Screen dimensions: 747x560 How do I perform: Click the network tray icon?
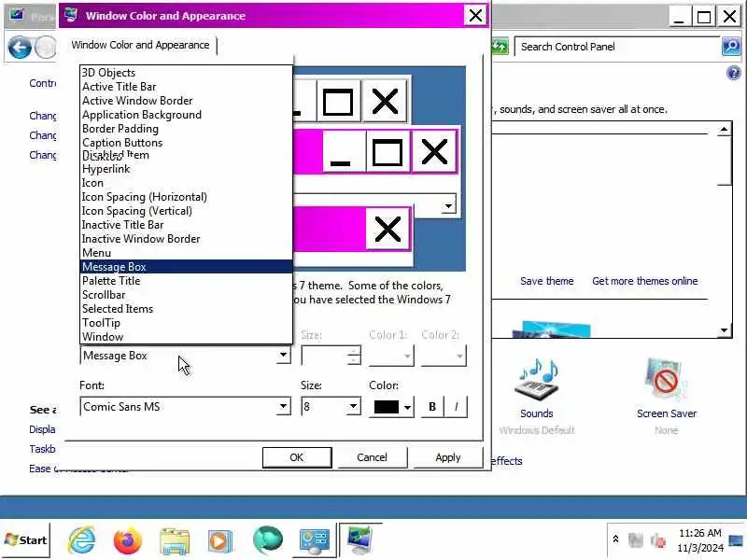coord(636,540)
